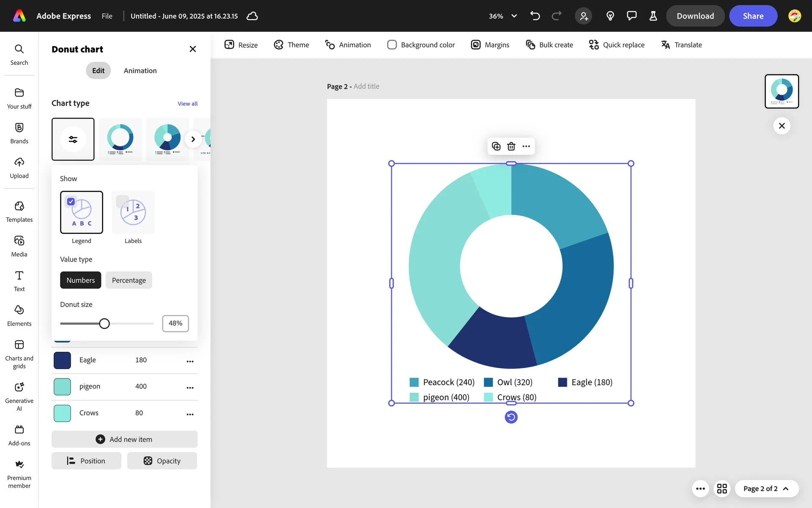This screenshot has height=508, width=812.
Task: Open the comments speech bubble icon
Action: click(x=631, y=16)
